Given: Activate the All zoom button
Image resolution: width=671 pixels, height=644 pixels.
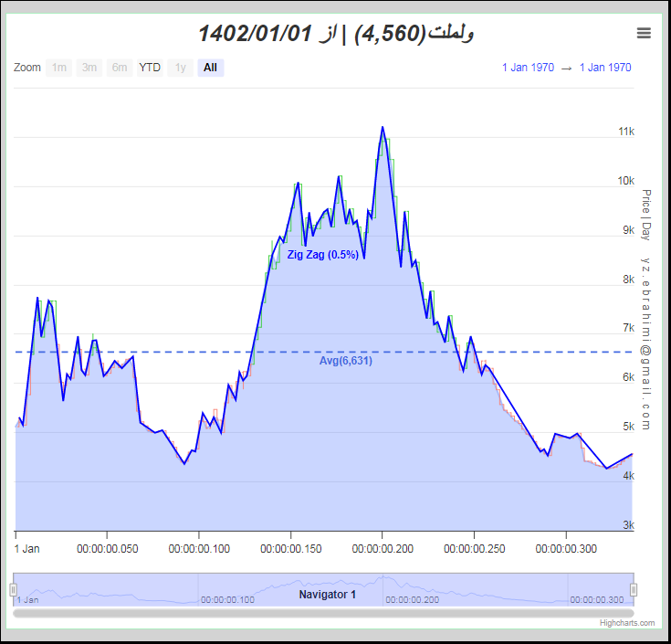Looking at the screenshot, I should pyautogui.click(x=211, y=68).
